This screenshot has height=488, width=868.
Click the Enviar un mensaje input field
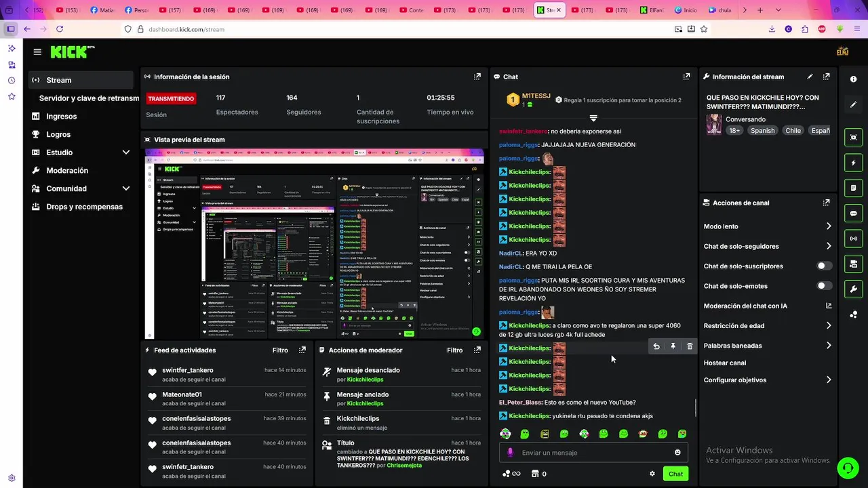593,453
